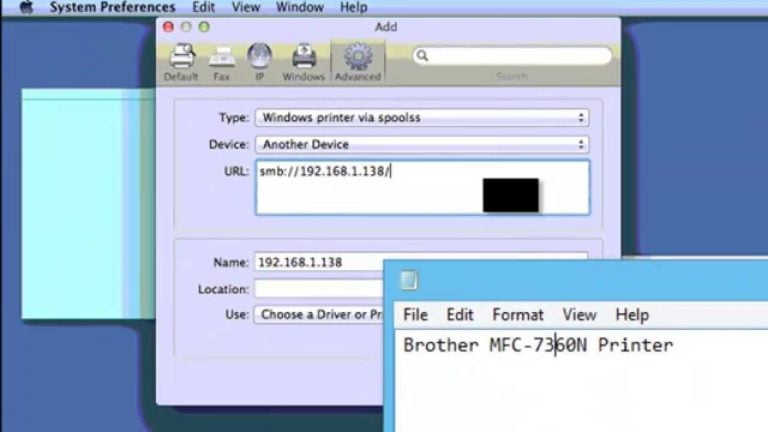768x432 pixels.
Task: Open the View menu in the macOS menu bar
Action: coord(245,7)
